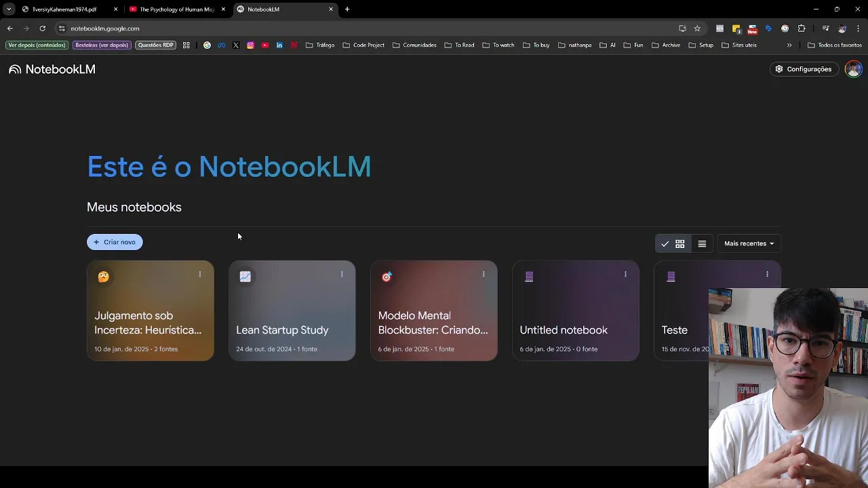
Task: Open Configurações settings
Action: point(803,69)
